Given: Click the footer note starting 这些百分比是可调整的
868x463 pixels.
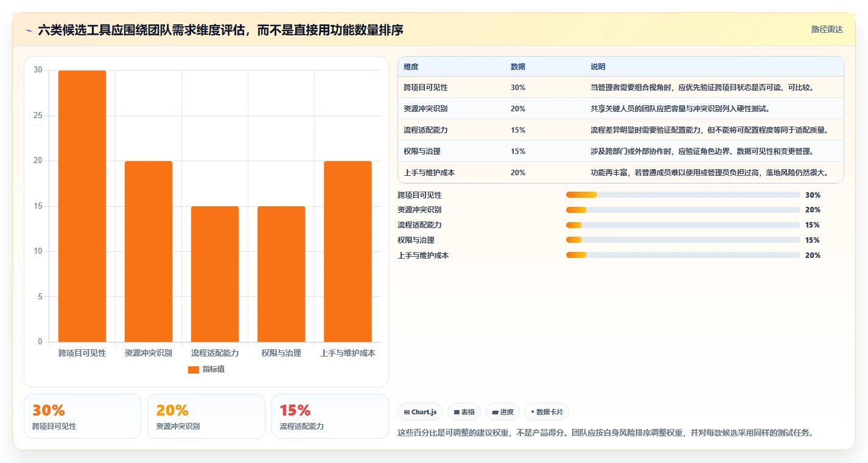Looking at the screenshot, I should tap(606, 433).
